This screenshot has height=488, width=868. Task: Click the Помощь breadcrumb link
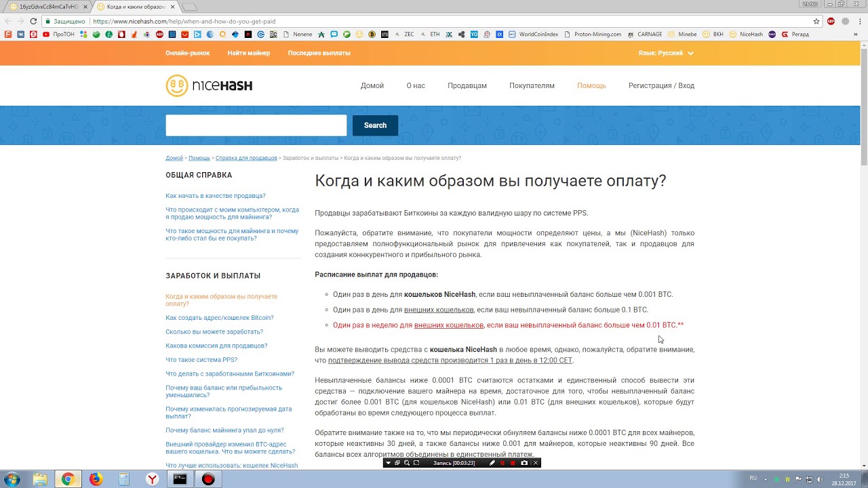[199, 158]
